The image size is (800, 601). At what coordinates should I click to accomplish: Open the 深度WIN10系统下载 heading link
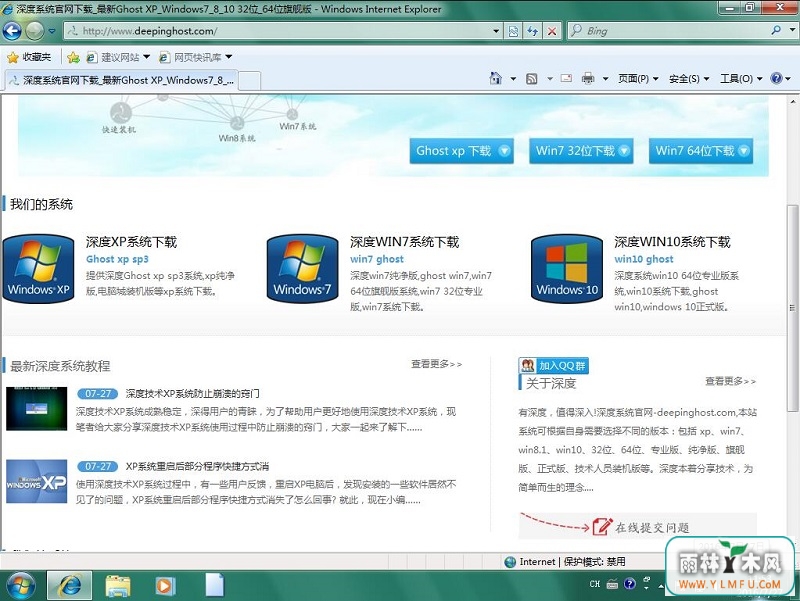tap(672, 242)
